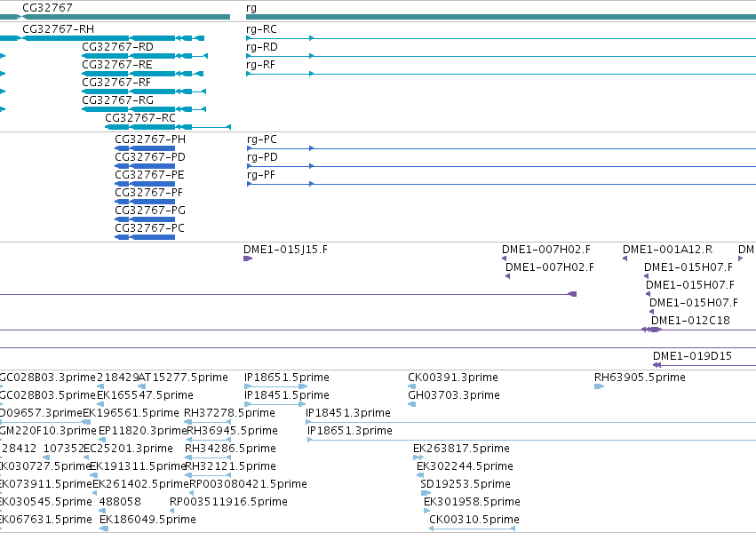Screen dimensions: 756x533
Task: Select protein label rg-PC
Action: pyautogui.click(x=262, y=139)
